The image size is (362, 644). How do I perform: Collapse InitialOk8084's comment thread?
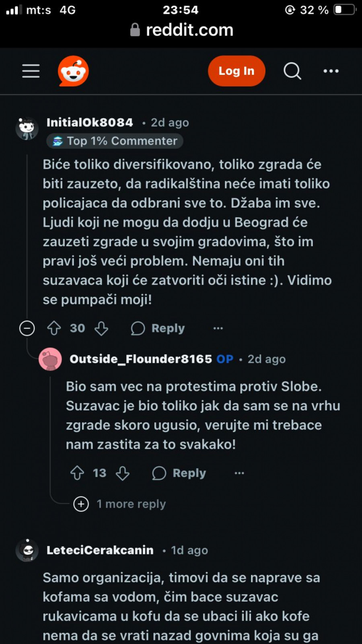[27, 328]
